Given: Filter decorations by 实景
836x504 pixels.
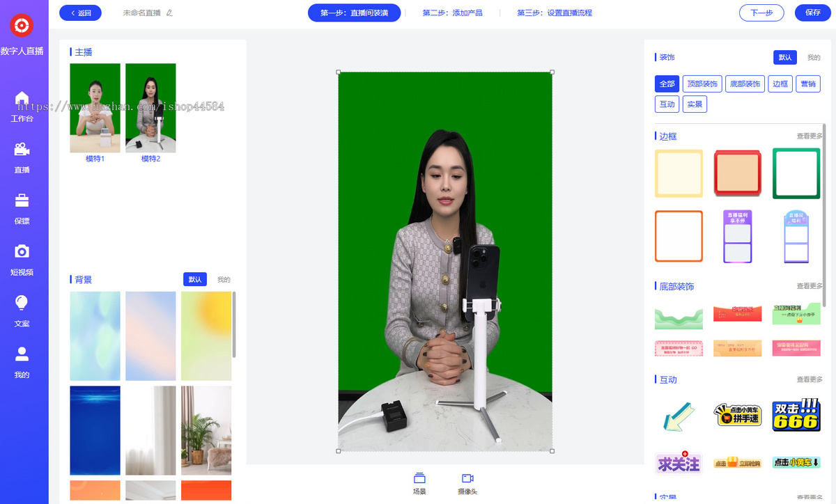Looking at the screenshot, I should click(695, 104).
